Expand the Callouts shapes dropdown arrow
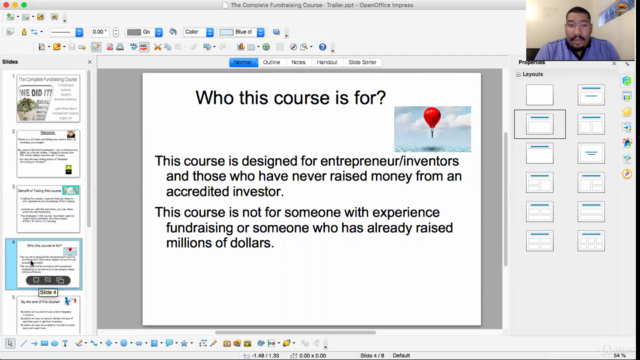Viewport: 640px width, 360px height. [x=176, y=344]
